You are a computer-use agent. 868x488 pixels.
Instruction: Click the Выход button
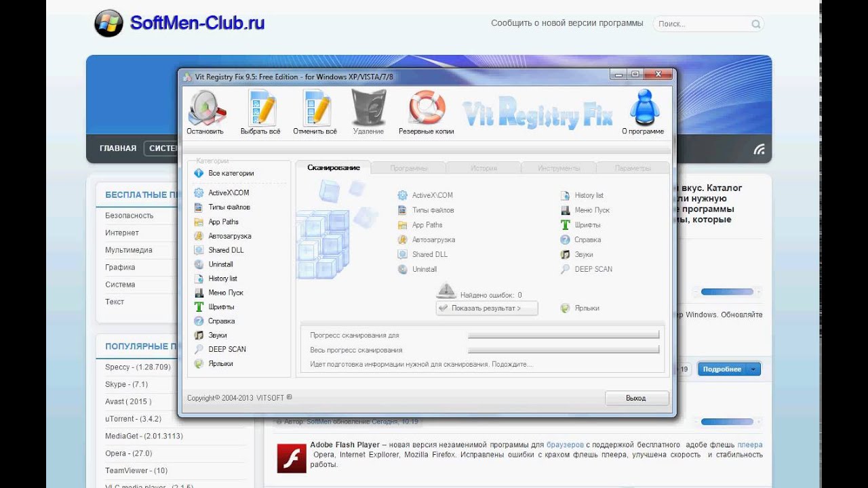tap(637, 398)
